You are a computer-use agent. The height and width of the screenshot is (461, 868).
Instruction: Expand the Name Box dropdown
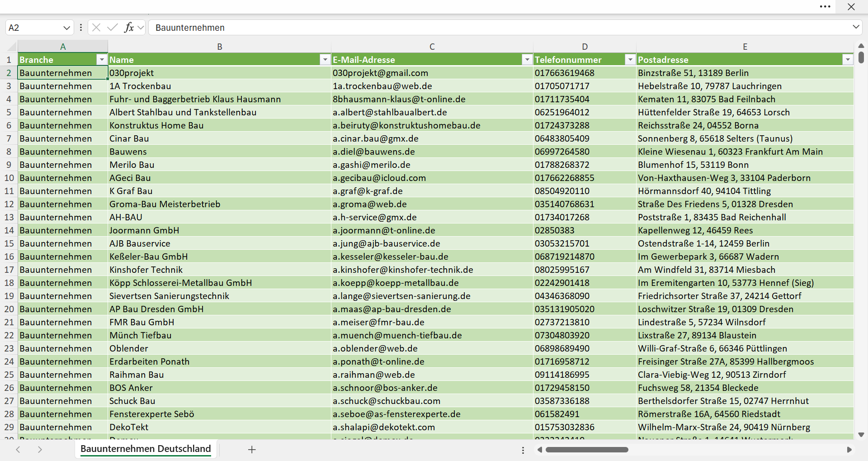[x=66, y=28]
